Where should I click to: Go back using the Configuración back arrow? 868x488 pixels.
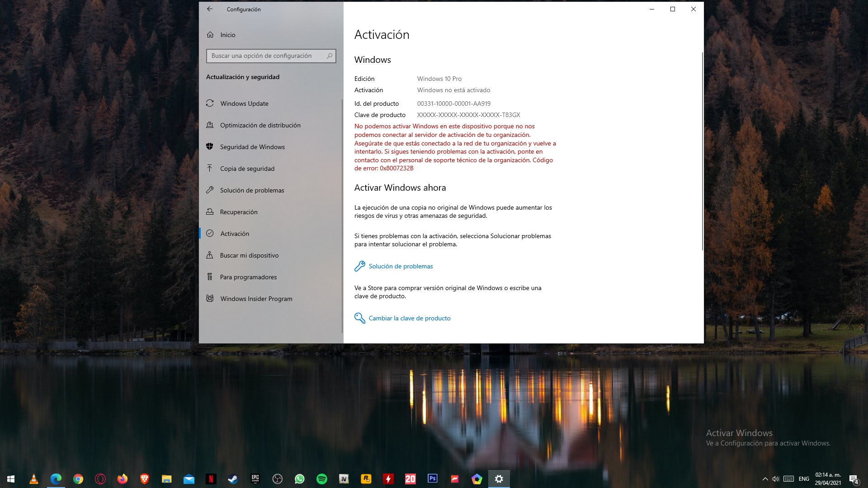[x=210, y=9]
